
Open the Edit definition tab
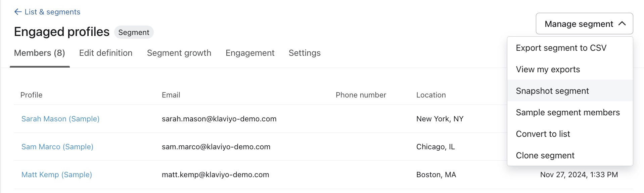[x=106, y=53]
